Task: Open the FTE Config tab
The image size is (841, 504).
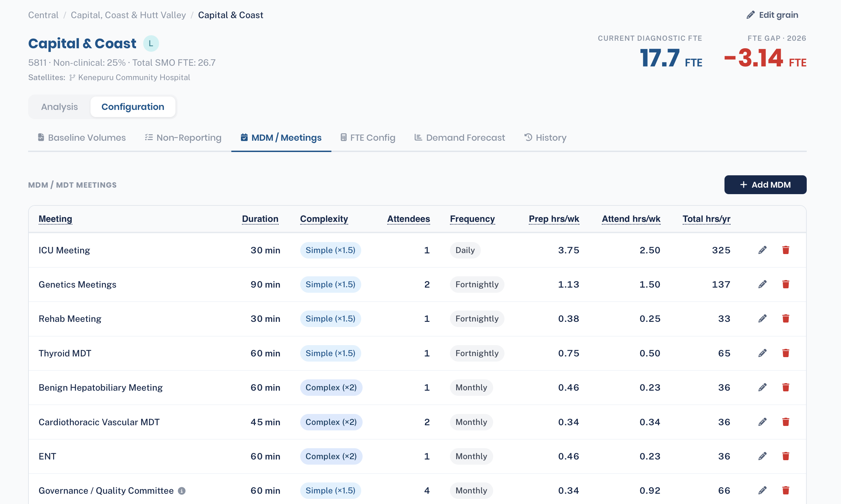Action: (368, 138)
